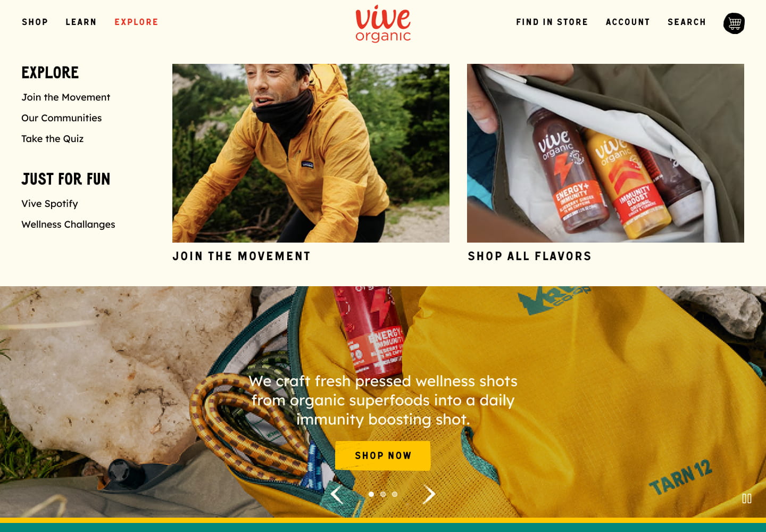766x532 pixels.
Task: Open Join the Movement cyclist image
Action: tap(311, 153)
